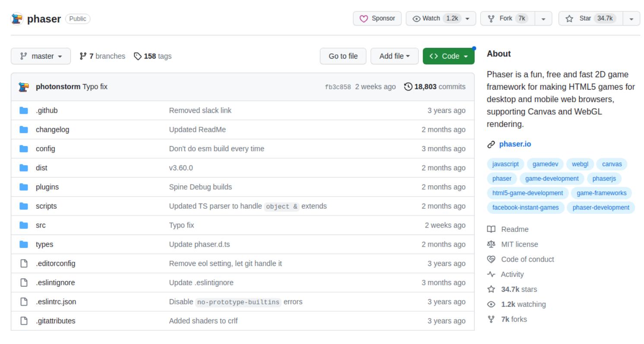Click the phaser repository avatar icon
This screenshot has width=644, height=344.
point(17,19)
